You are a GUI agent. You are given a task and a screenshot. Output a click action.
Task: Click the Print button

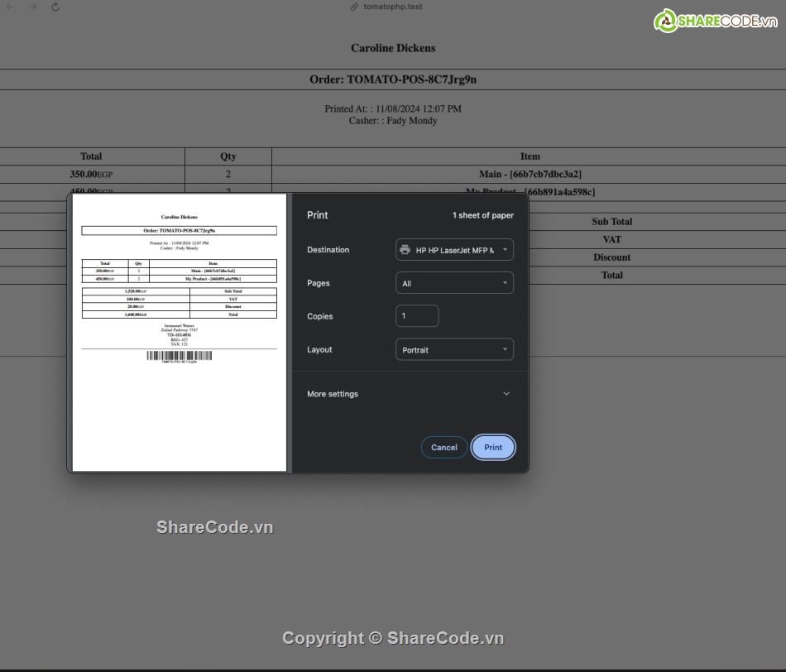[x=493, y=447]
